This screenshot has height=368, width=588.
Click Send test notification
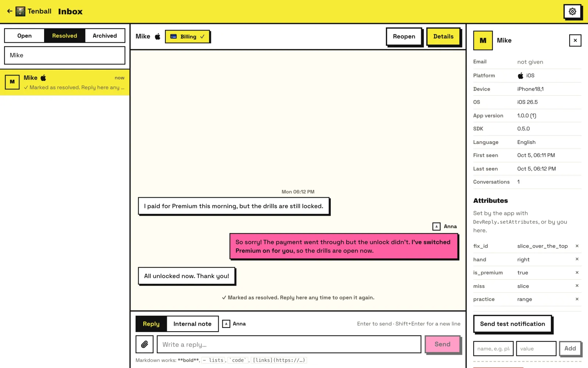point(513,324)
